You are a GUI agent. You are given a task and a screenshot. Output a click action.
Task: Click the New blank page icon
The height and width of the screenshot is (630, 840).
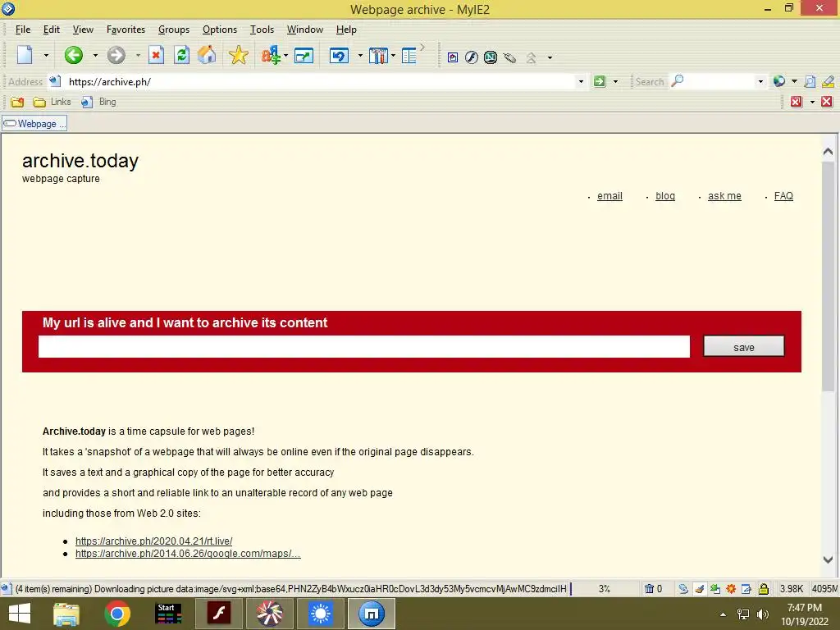click(x=25, y=55)
